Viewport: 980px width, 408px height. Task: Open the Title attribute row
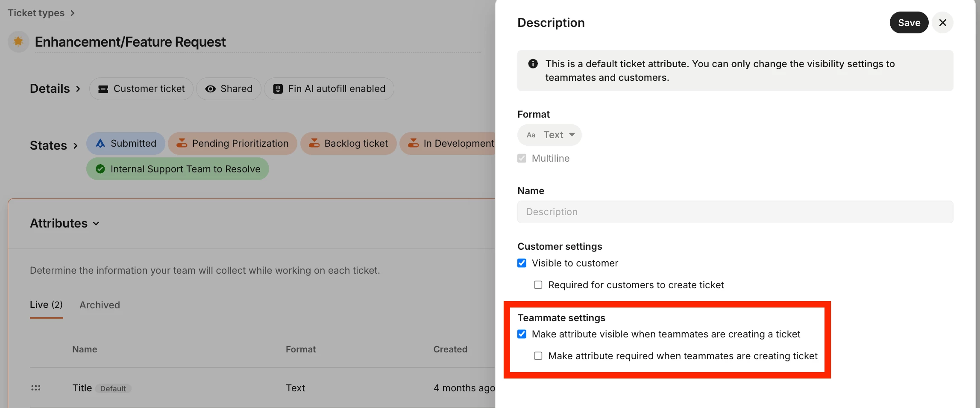(262, 388)
